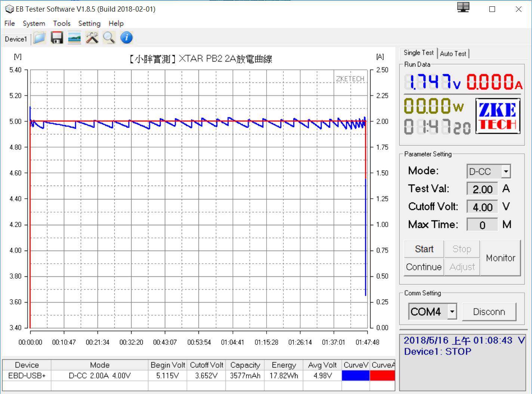Expand the COM4 port dropdown
This screenshot has width=532, height=394.
click(x=452, y=311)
